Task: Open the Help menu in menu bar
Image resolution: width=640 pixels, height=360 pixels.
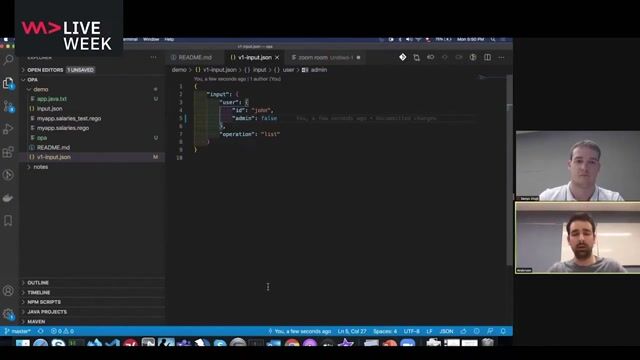Action: [x=169, y=40]
